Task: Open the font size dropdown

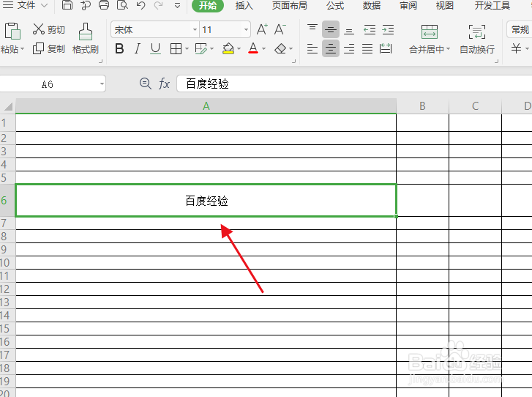Action: 246,30
